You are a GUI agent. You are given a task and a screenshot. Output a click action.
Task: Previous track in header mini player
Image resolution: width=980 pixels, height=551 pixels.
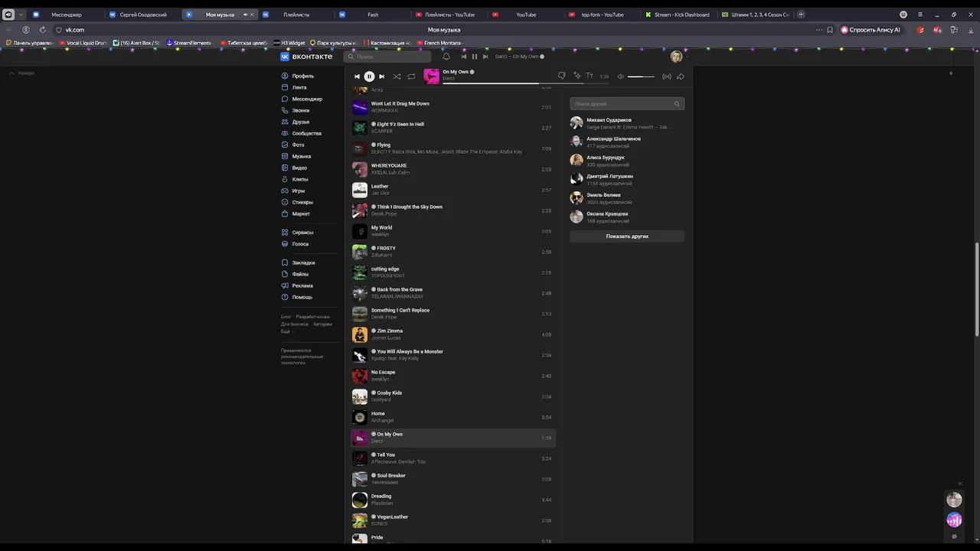[464, 57]
